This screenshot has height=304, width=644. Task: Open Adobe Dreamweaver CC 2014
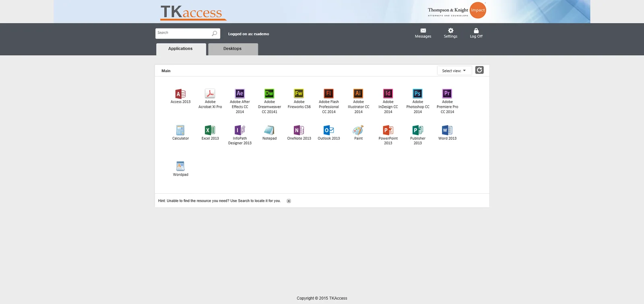pos(269,101)
